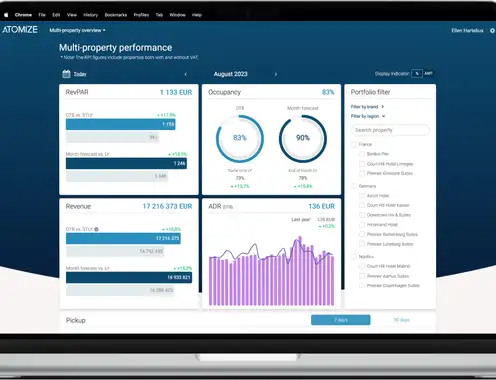Screen dimensions: 496x380
Task: Go to previous month arrow
Action: [x=186, y=74]
